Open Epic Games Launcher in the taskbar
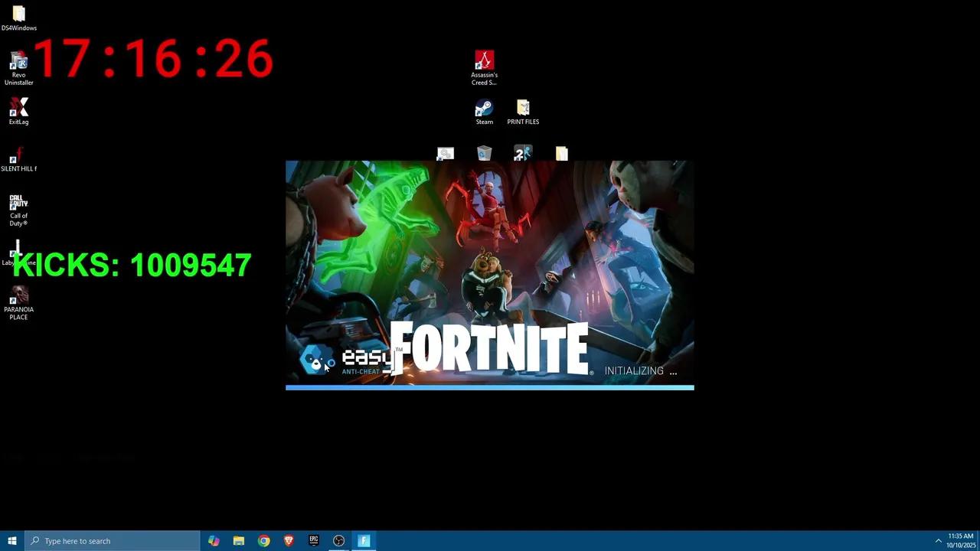 [x=314, y=541]
